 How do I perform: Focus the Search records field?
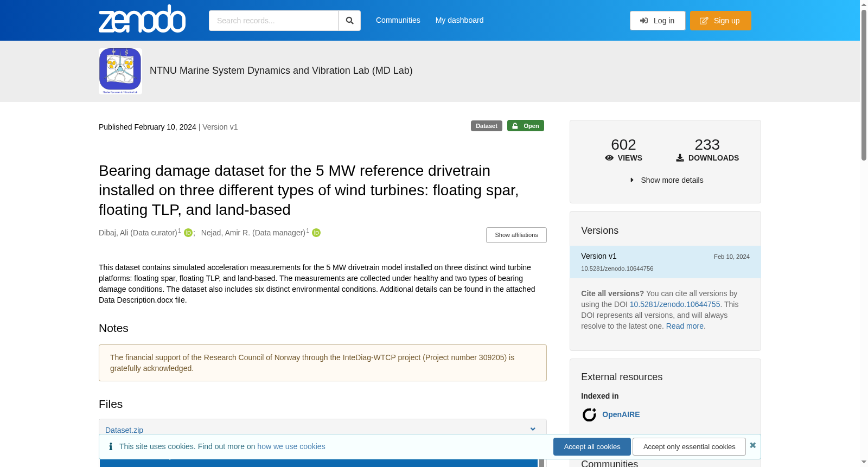pyautogui.click(x=273, y=21)
